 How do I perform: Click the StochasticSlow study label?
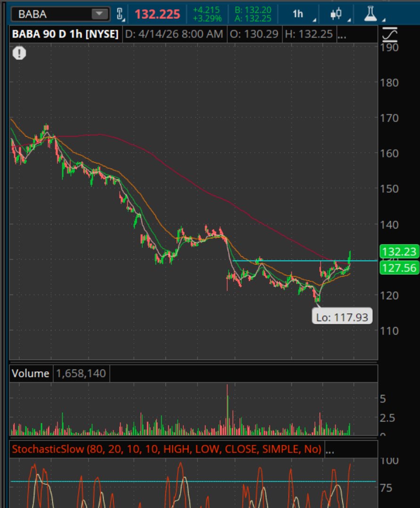(166, 449)
